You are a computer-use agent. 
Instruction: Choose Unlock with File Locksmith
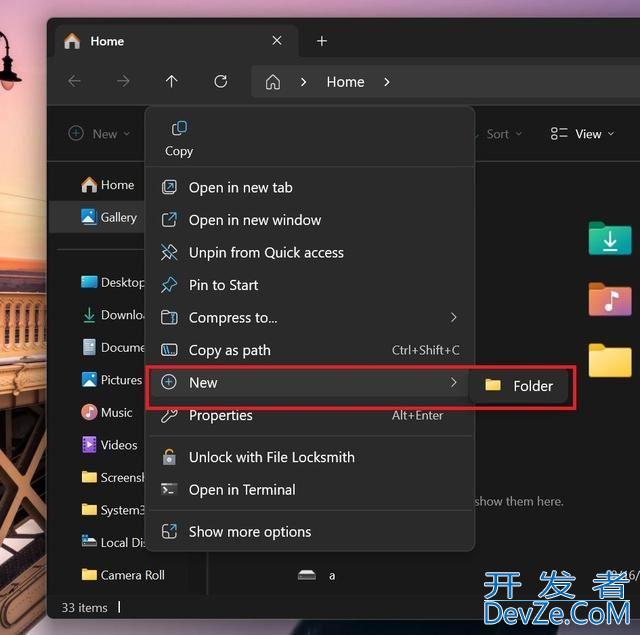coord(271,457)
